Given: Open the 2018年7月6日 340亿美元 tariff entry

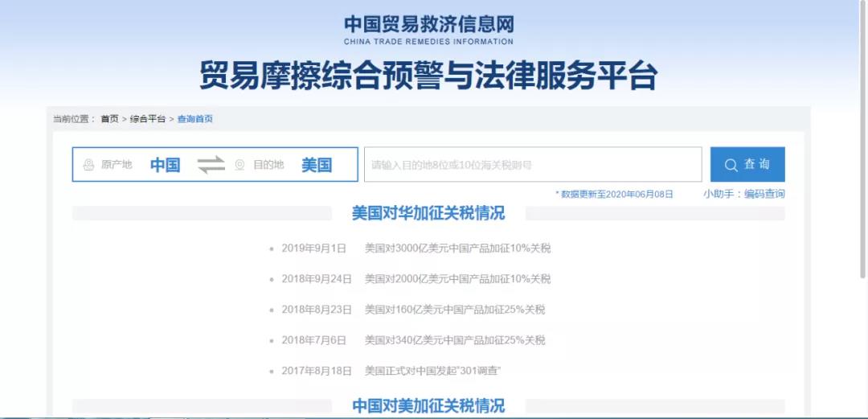Looking at the screenshot, I should (x=413, y=339).
